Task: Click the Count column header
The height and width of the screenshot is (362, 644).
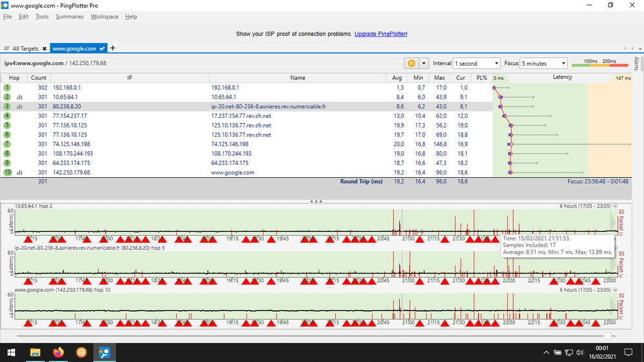Action: (39, 77)
